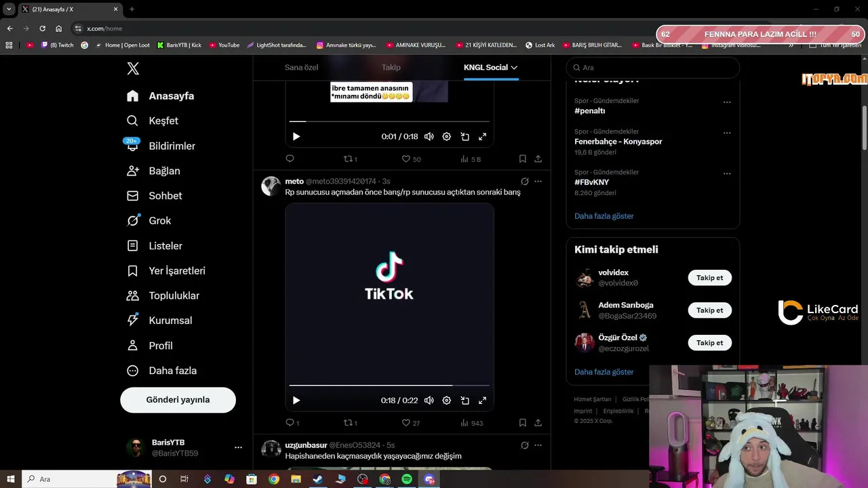Seek on first video progress bar
868x488 pixels.
point(389,121)
